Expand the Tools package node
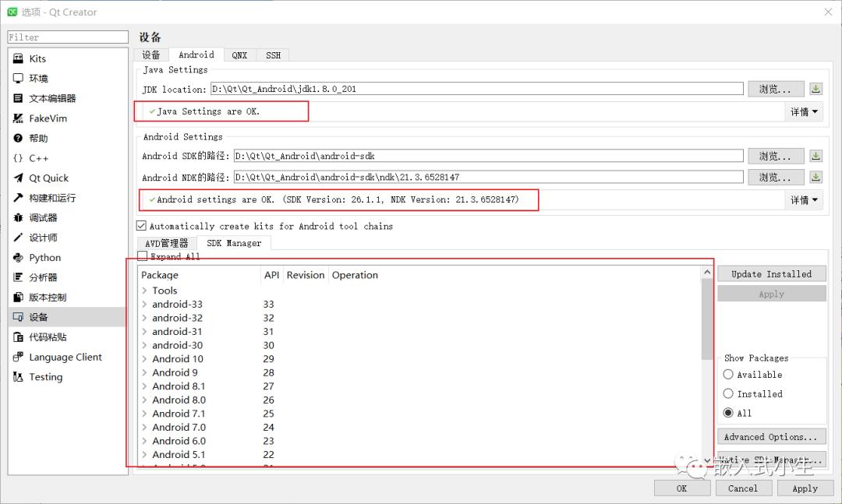Screen dimensions: 842x504 pos(144,291)
